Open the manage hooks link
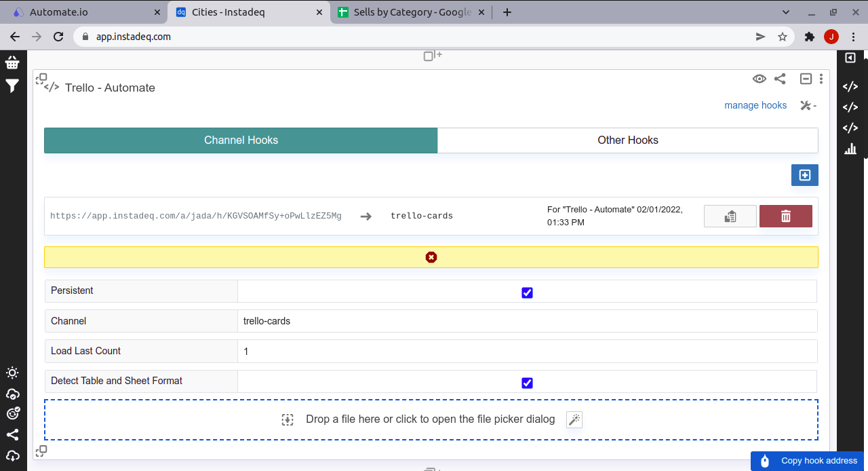868x471 pixels. (755, 105)
